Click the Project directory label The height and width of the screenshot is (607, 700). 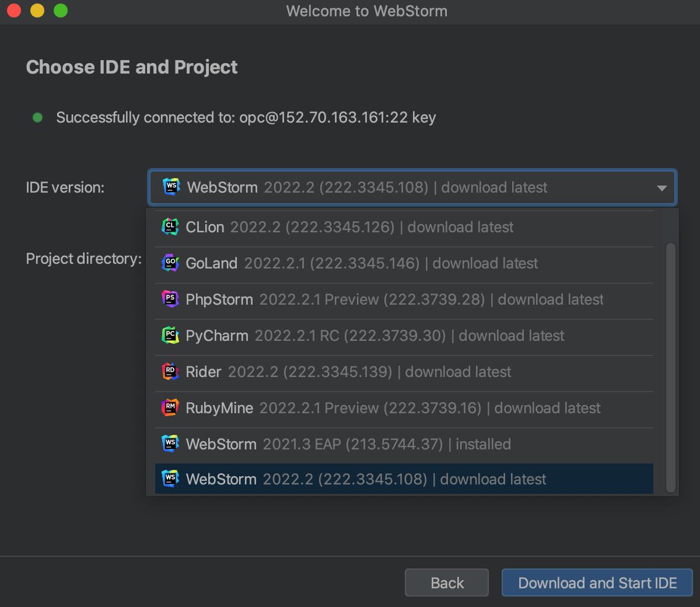coord(83,258)
